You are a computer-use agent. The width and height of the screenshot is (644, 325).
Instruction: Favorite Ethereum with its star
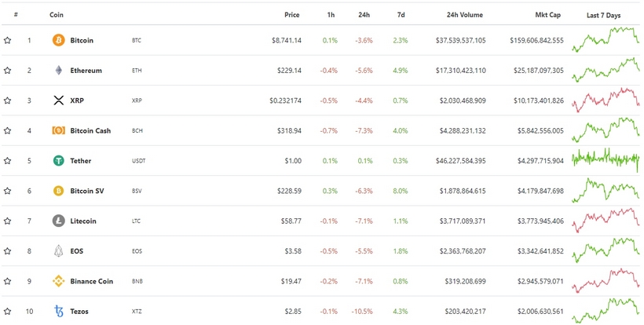[x=7, y=70]
